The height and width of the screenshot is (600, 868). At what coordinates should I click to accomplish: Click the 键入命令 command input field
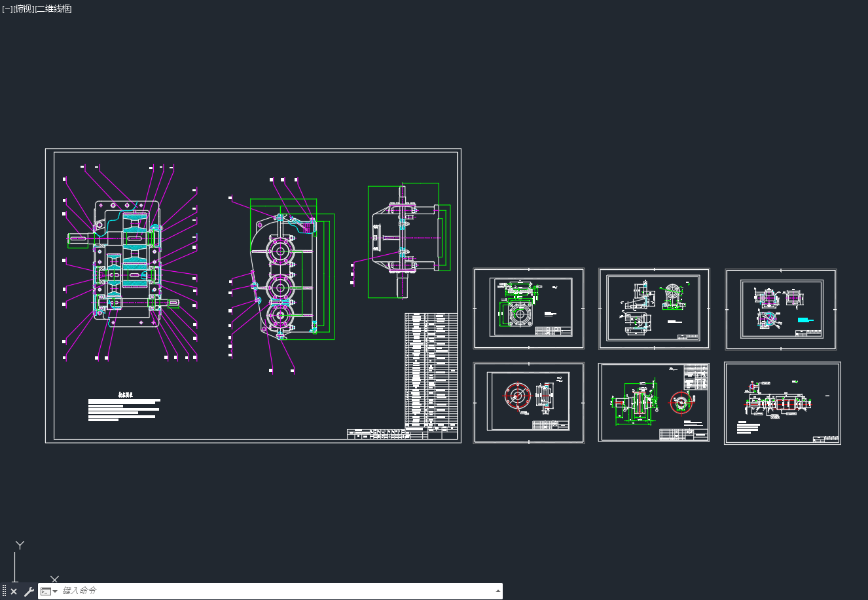pos(277,591)
